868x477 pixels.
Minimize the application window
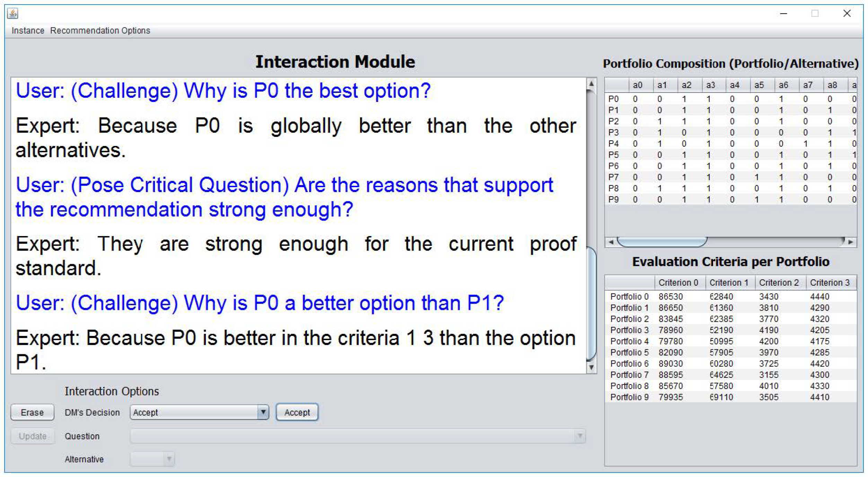(784, 14)
